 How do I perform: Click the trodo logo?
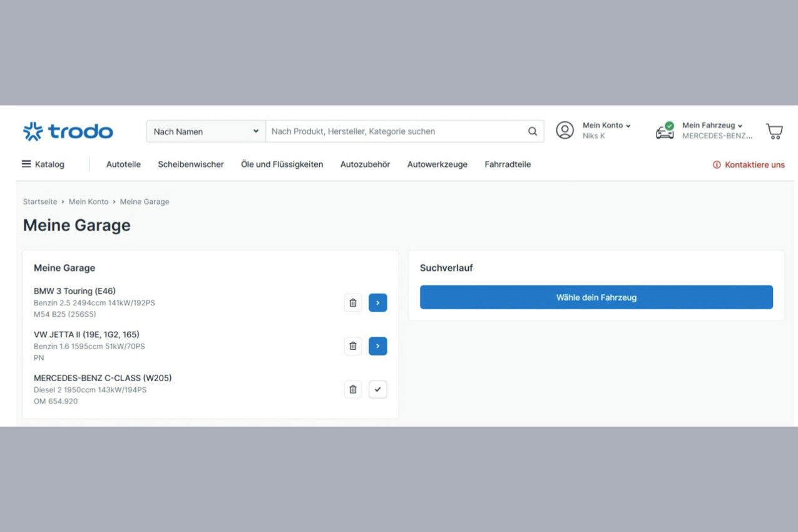68,131
